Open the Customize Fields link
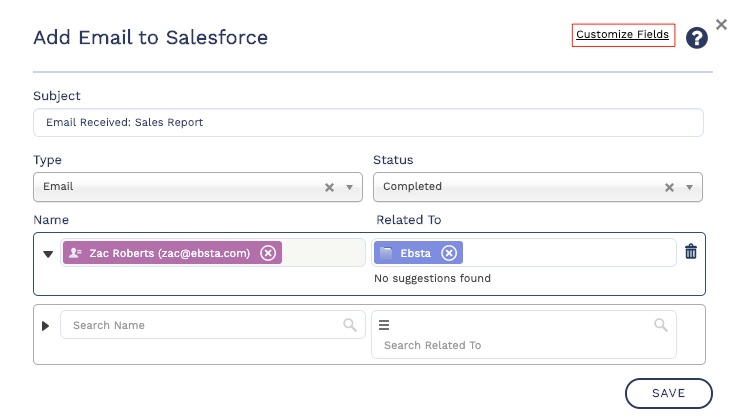 pos(622,35)
